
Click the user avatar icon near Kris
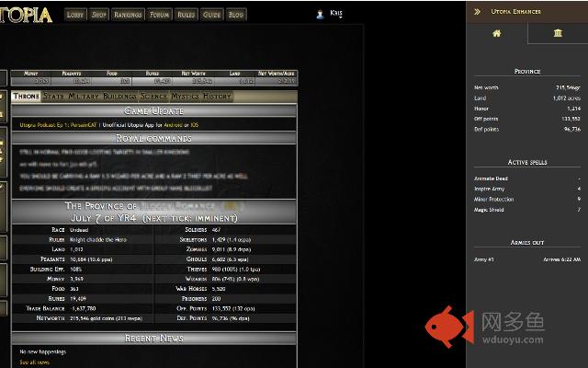tap(320, 15)
